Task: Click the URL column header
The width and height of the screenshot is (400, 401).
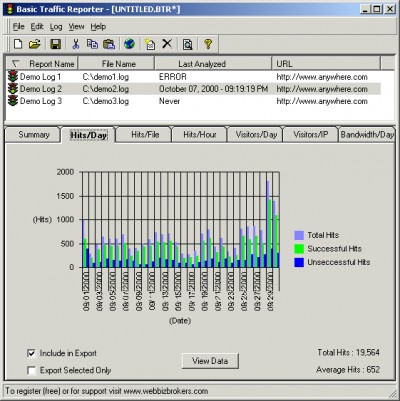Action: click(x=326, y=64)
